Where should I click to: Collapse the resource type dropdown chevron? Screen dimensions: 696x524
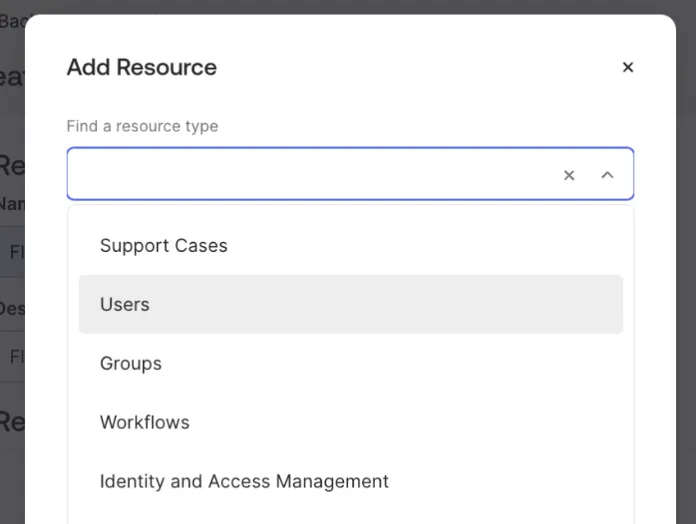[607, 175]
